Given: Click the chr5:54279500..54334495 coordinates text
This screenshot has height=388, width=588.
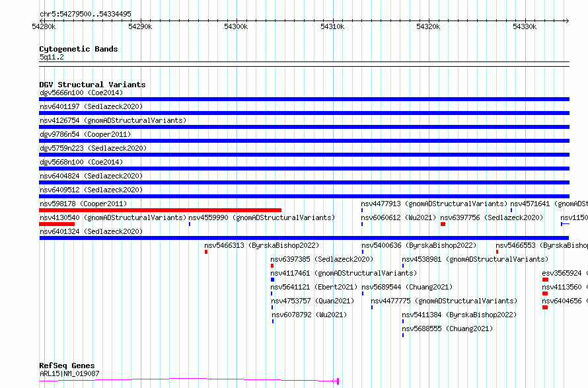Looking at the screenshot, I should pyautogui.click(x=85, y=14).
